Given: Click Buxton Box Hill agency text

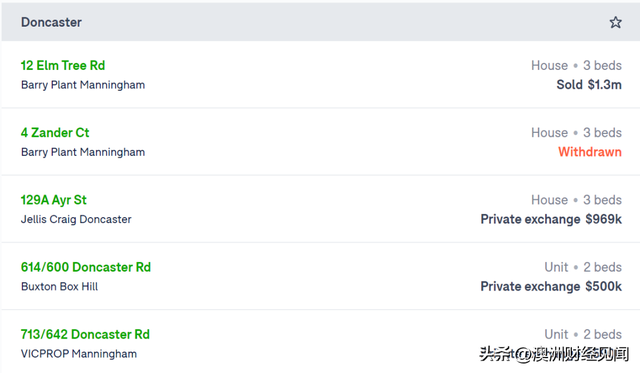Looking at the screenshot, I should pos(59,286).
